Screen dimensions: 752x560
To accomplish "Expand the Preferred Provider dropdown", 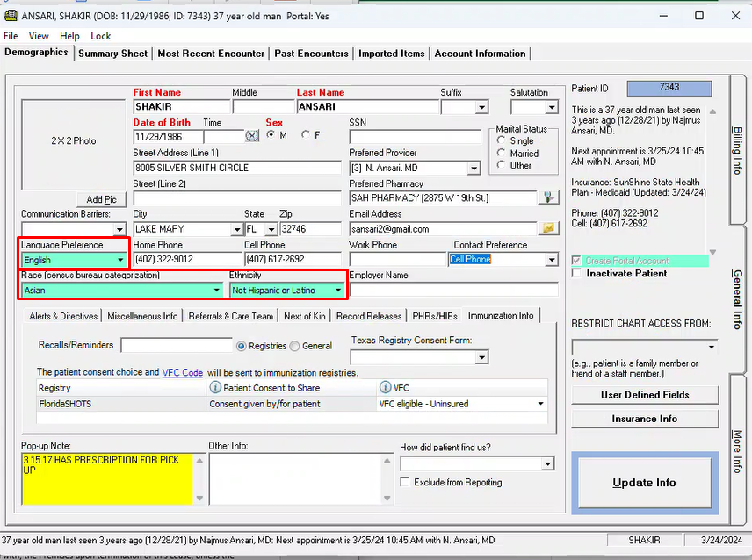I will click(474, 168).
